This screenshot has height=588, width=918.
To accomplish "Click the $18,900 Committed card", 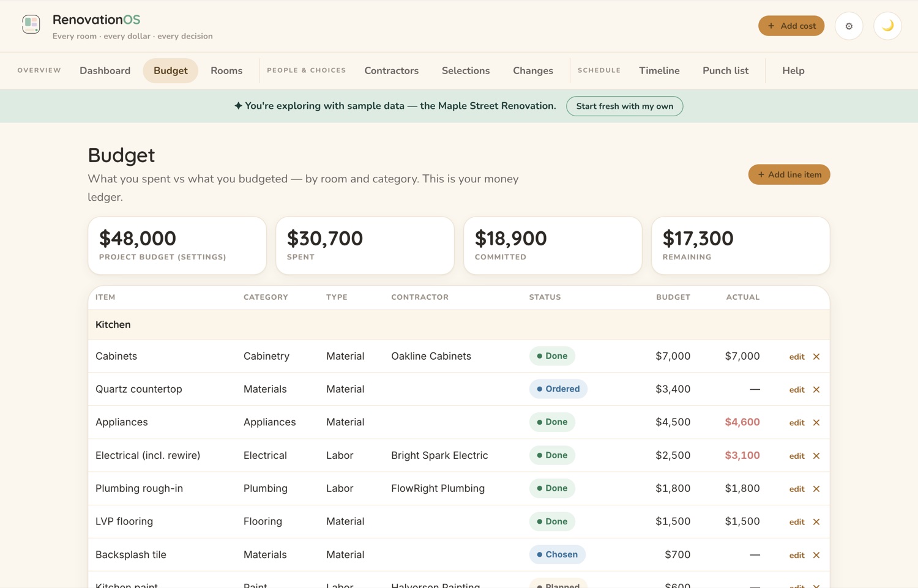I will (553, 245).
